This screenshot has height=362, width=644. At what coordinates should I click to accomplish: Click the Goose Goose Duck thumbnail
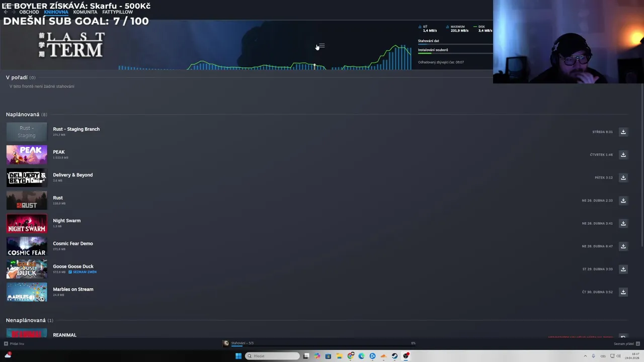coord(27,269)
